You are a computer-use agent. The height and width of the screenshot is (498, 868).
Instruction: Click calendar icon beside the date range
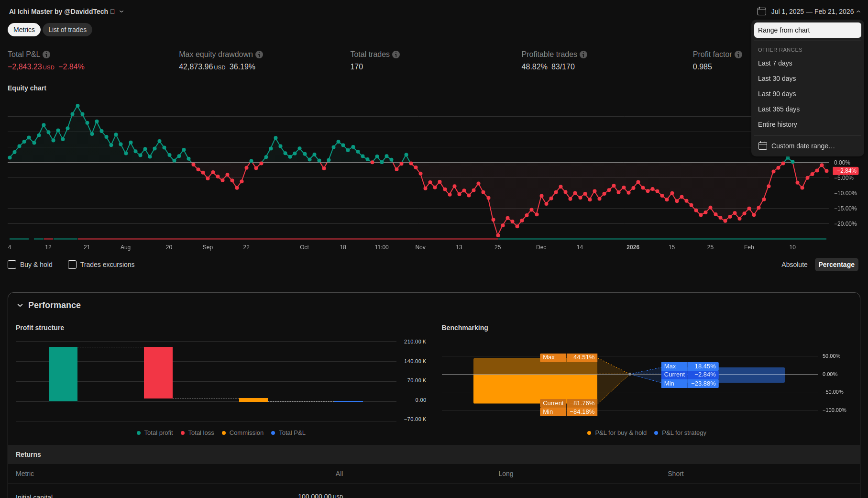point(762,11)
